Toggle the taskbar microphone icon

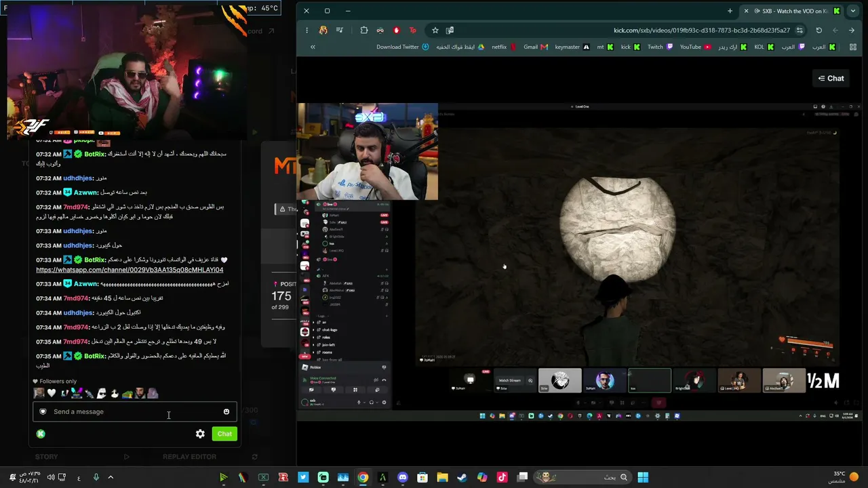[96, 478]
